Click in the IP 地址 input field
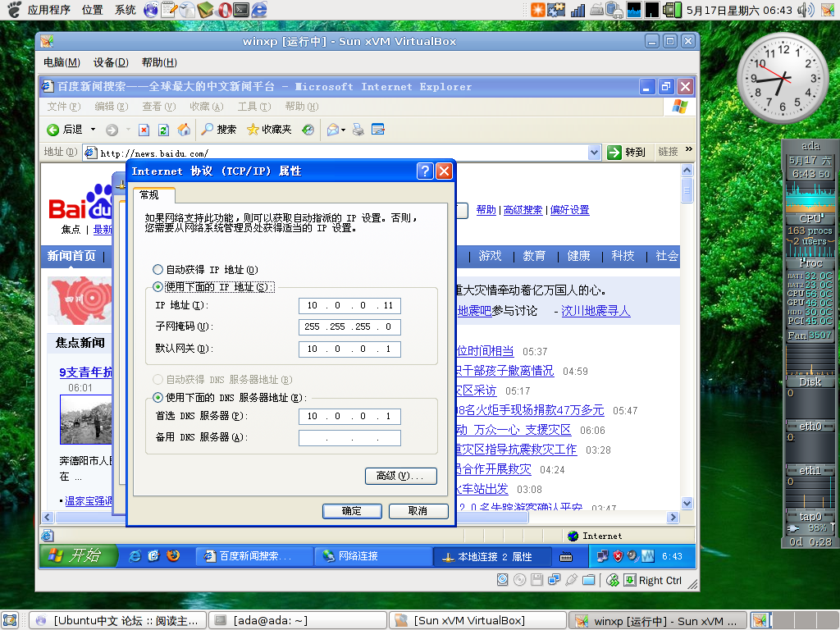The height and width of the screenshot is (630, 840). coord(349,305)
